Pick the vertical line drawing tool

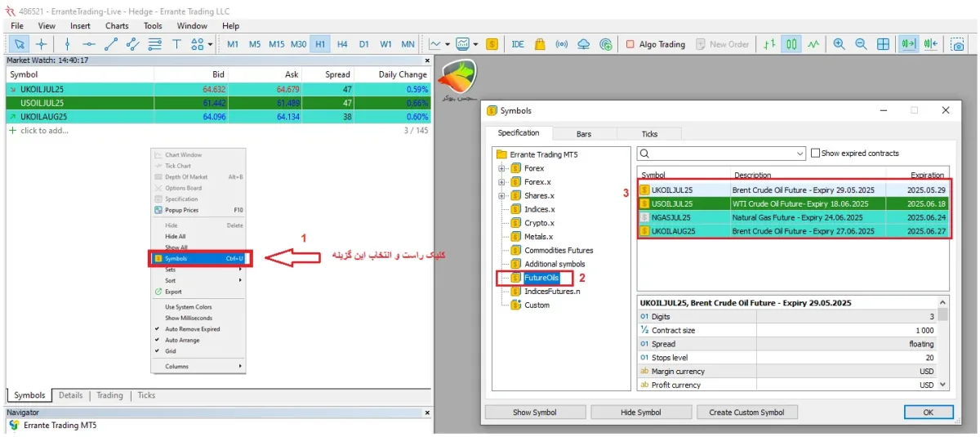pyautogui.click(x=67, y=44)
